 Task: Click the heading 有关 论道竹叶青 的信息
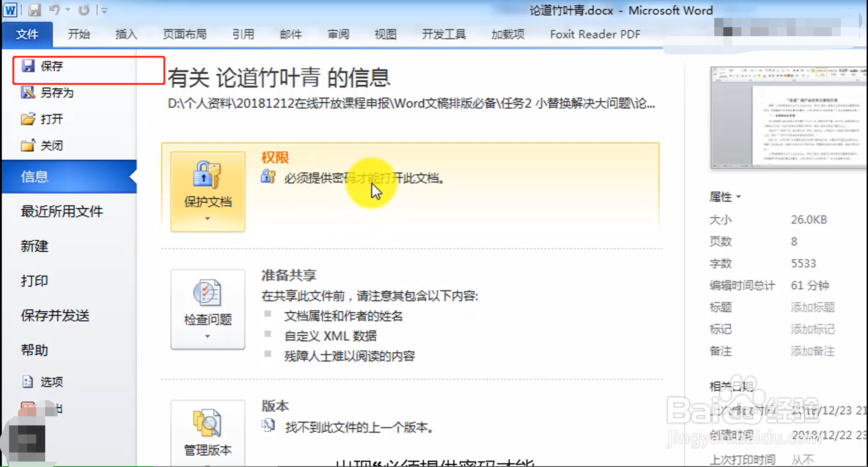coord(279,77)
